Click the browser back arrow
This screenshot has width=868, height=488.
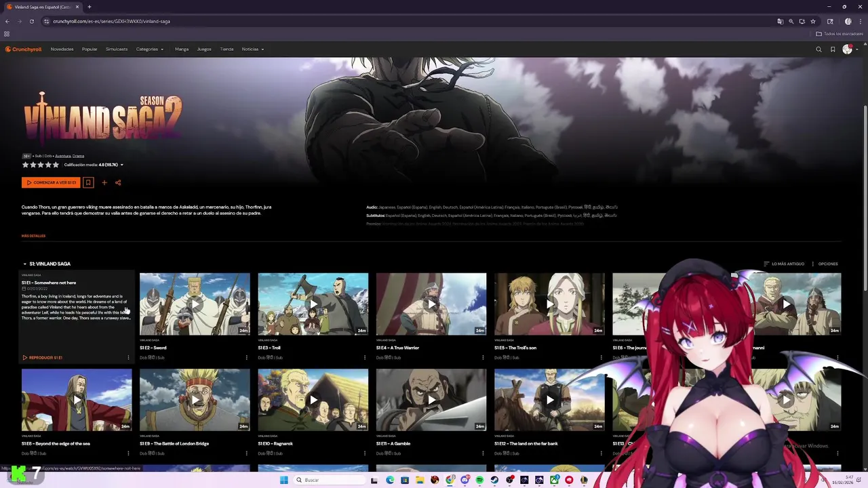[x=7, y=21]
